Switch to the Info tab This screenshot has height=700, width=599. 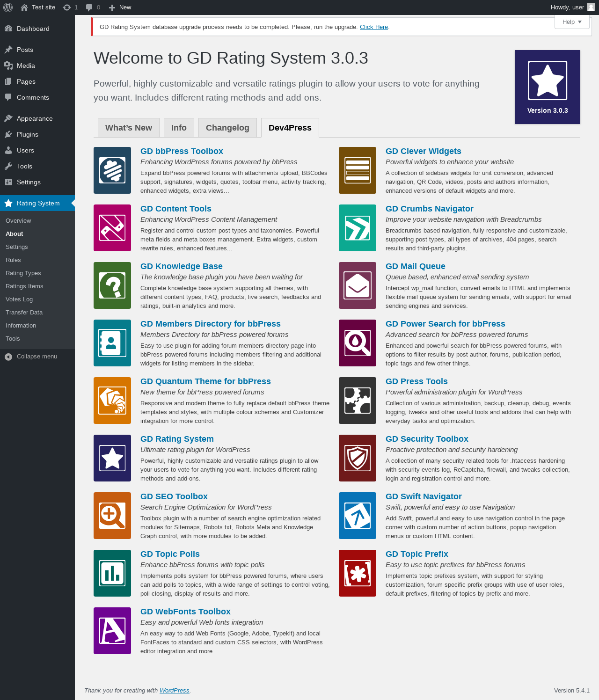coord(179,128)
